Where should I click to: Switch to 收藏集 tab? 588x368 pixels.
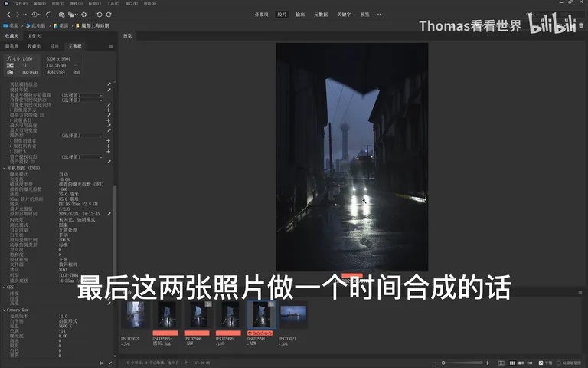(34, 47)
